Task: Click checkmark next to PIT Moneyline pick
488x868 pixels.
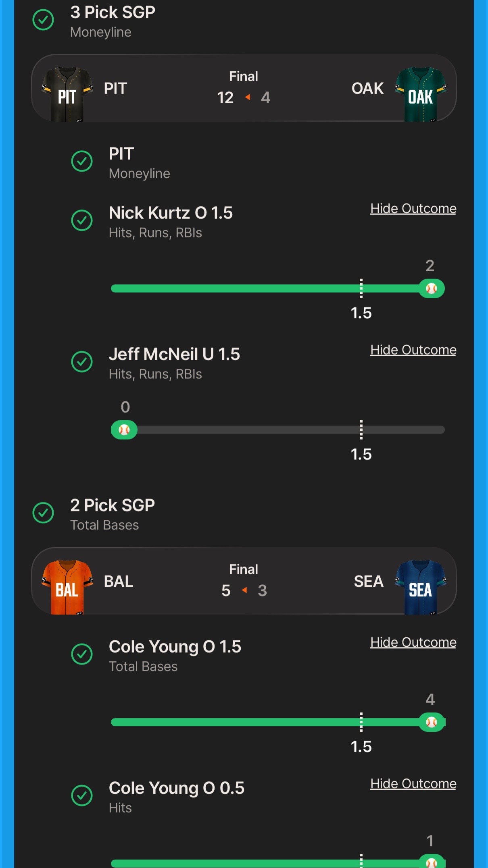Action: (82, 161)
